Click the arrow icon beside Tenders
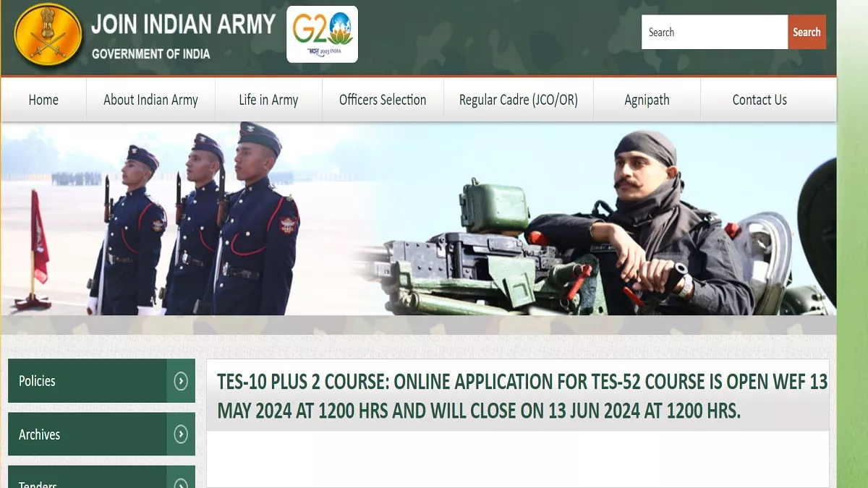Screen dimensions: 868x488 [x=181, y=482]
